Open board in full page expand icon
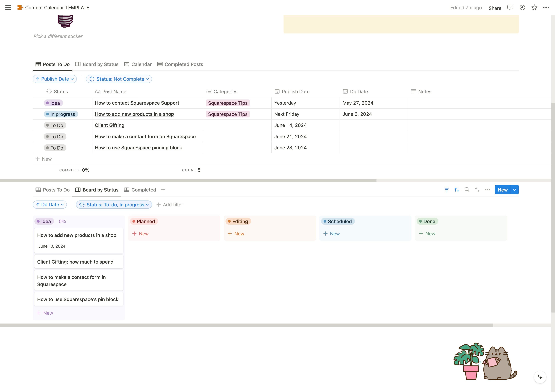The image size is (555, 392). pos(477,190)
